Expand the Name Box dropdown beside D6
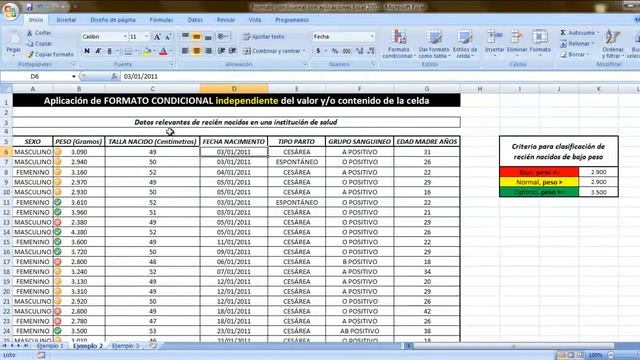 (73, 76)
